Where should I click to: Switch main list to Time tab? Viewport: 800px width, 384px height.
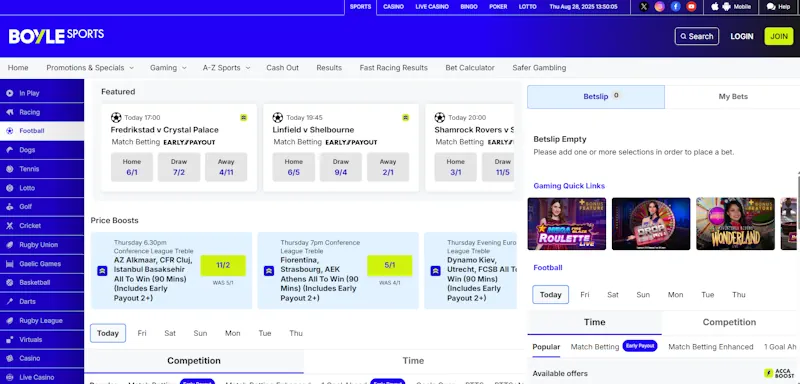(413, 361)
